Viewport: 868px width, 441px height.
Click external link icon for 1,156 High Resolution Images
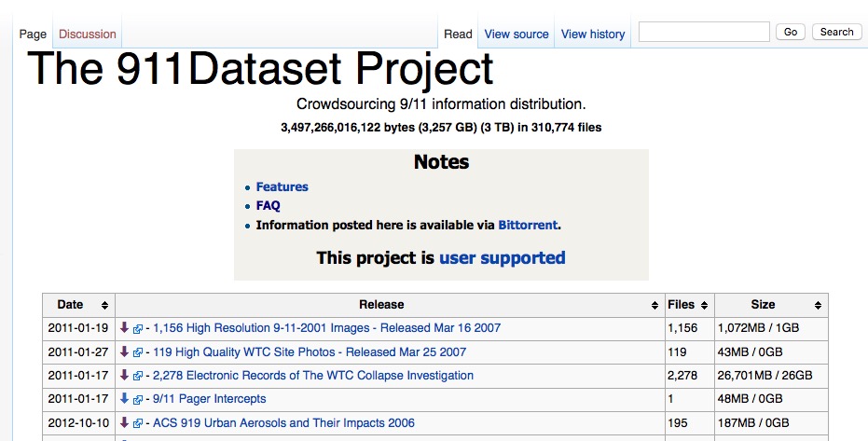(138, 329)
